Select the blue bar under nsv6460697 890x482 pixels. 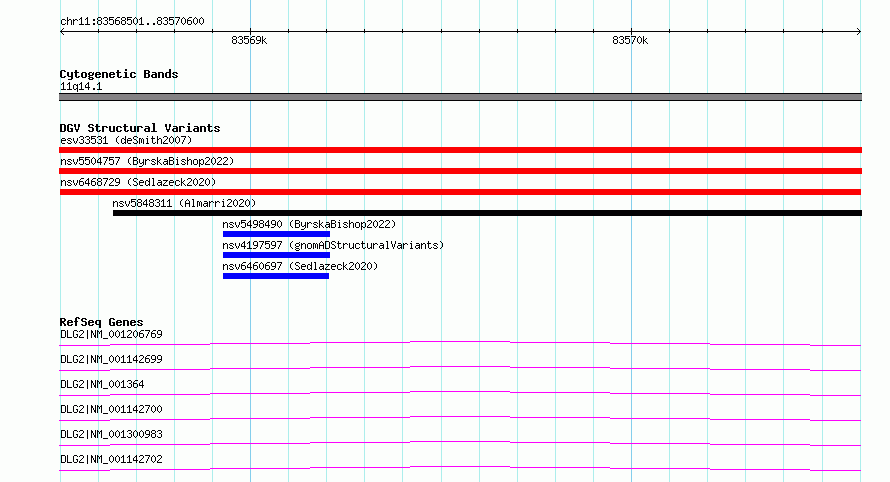coord(276,276)
